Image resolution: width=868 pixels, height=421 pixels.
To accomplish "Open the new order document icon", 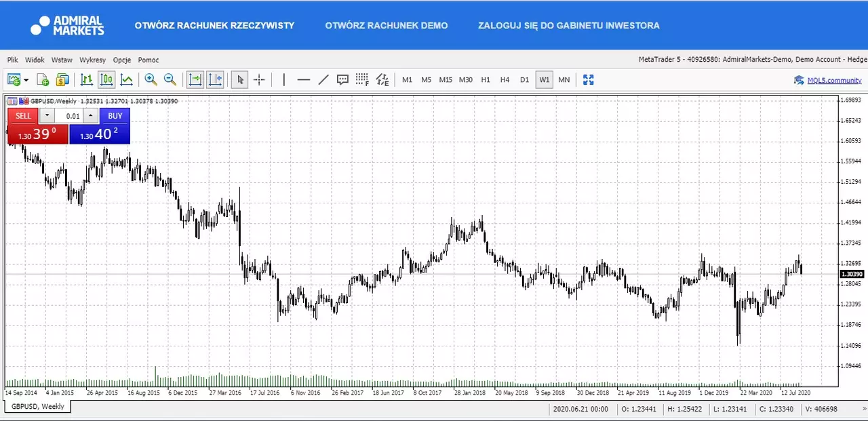I will pyautogui.click(x=43, y=79).
